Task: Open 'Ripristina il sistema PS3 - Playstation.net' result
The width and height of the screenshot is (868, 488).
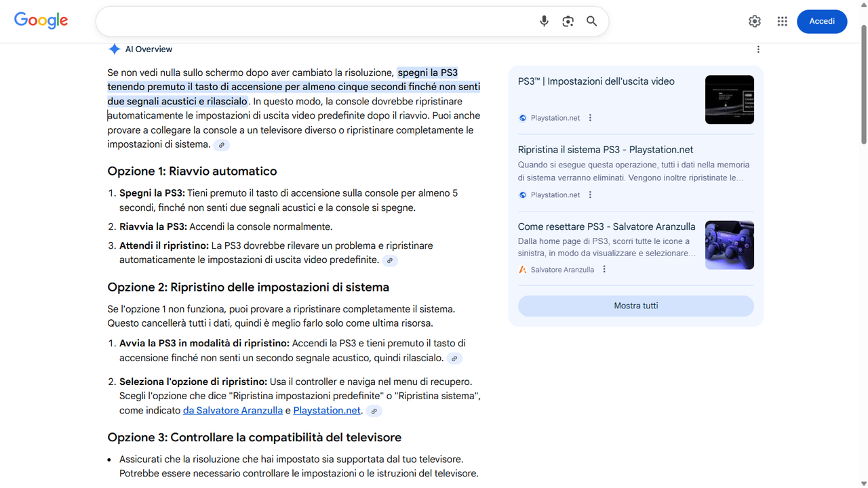Action: (x=606, y=150)
